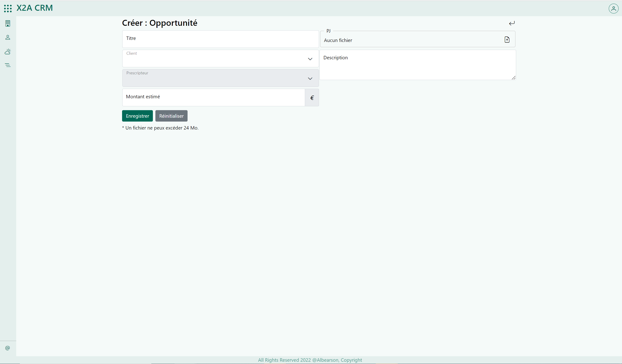
Task: Expand the Prescripteur dropdown
Action: click(215, 78)
